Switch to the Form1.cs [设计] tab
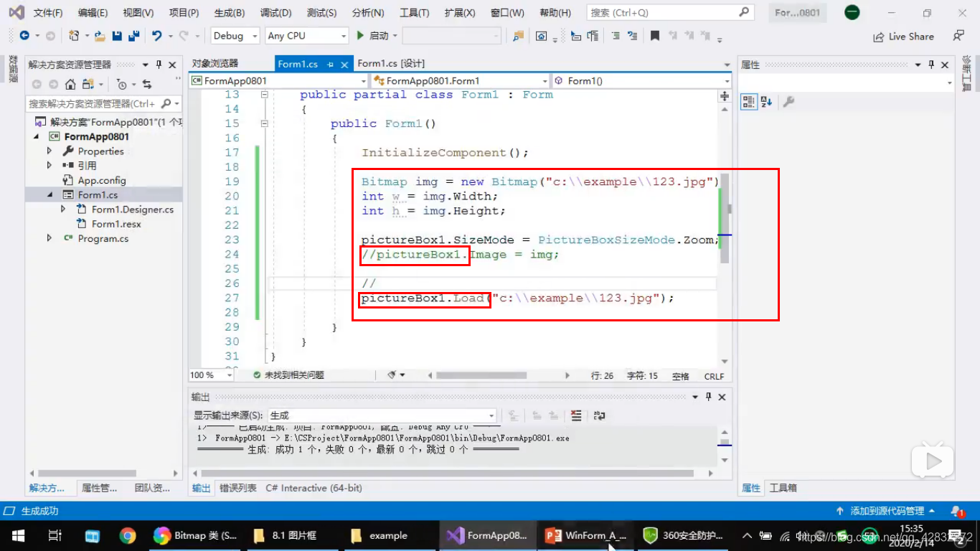The width and height of the screenshot is (980, 551). [x=391, y=64]
